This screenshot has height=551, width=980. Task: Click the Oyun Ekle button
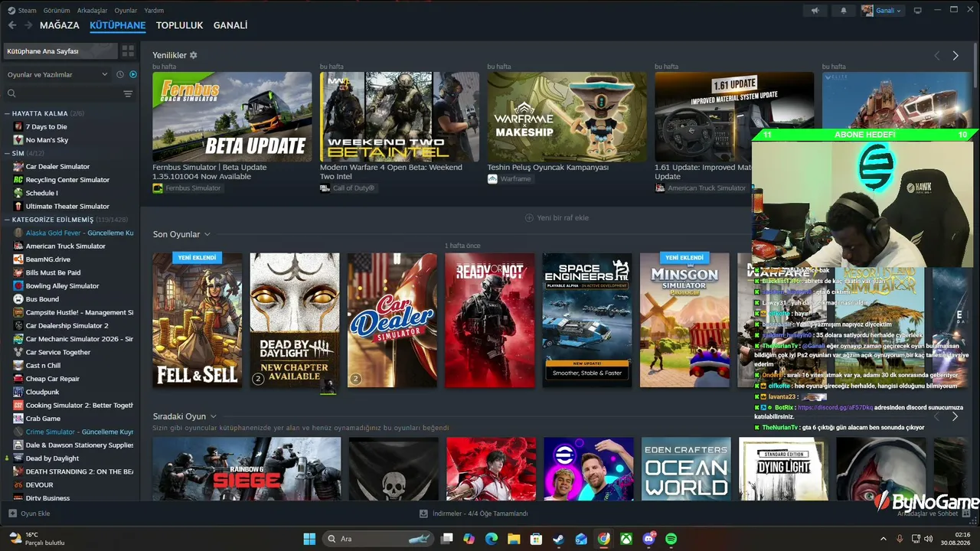coord(29,514)
